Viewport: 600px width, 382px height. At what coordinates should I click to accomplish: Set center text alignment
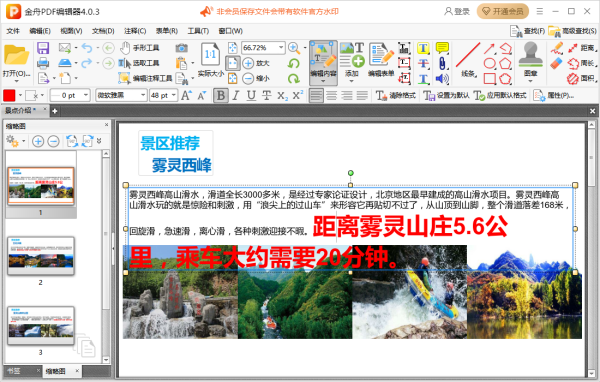(x=331, y=95)
